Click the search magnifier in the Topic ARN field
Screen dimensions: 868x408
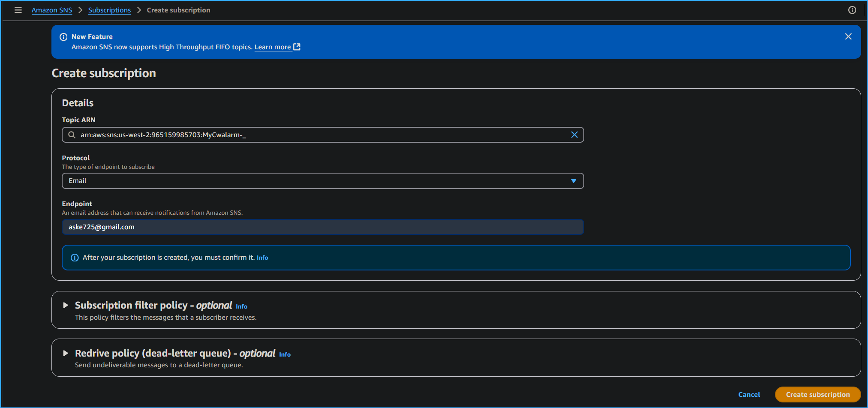click(72, 135)
